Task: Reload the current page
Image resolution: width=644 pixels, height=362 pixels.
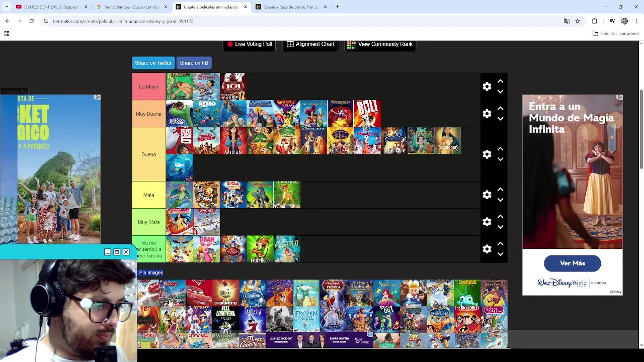Action: [31, 21]
